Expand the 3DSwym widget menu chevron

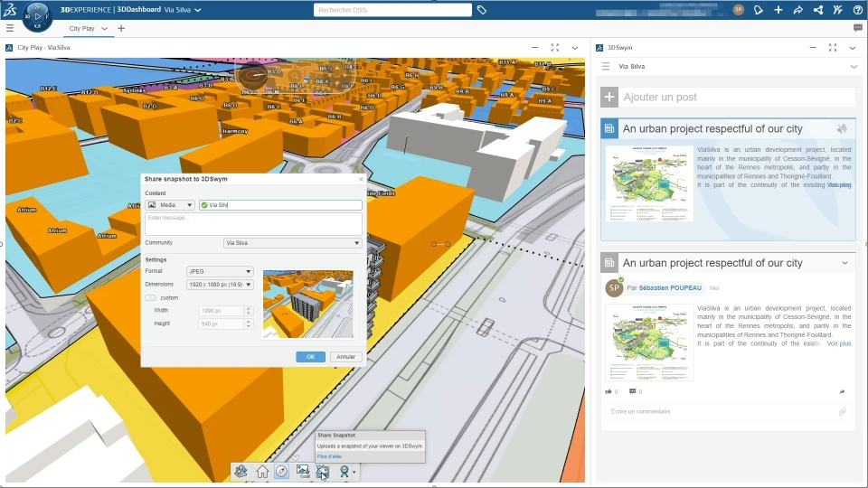pos(853,48)
